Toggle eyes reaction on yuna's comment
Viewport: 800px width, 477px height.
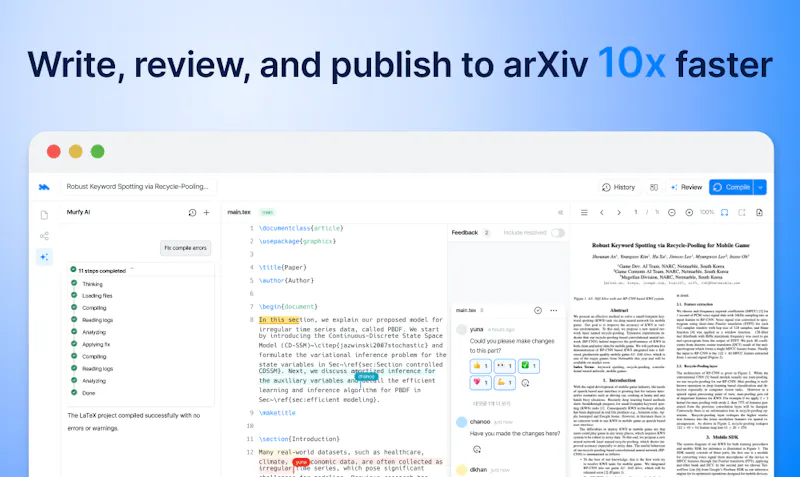(x=504, y=366)
